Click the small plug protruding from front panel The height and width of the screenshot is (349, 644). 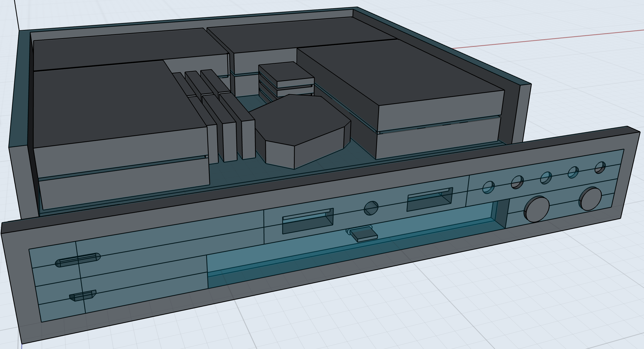(364, 234)
